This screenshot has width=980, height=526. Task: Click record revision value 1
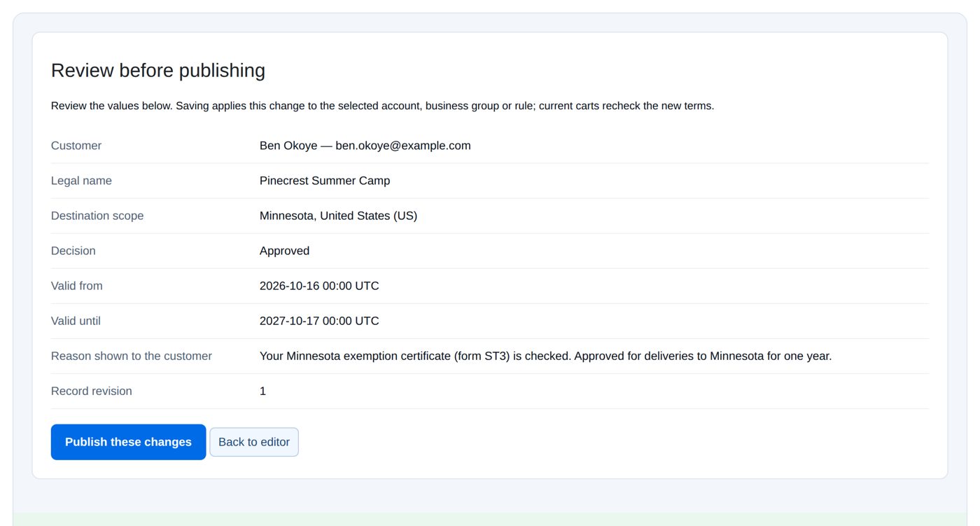point(262,391)
